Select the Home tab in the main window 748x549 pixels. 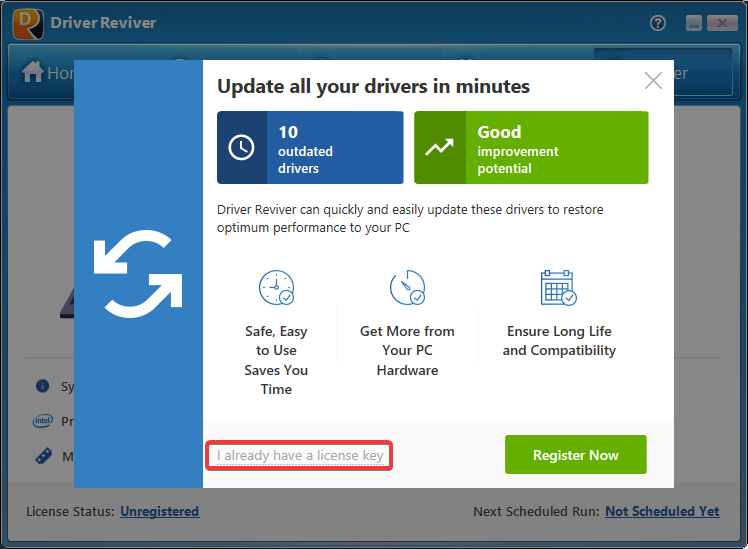tap(48, 73)
